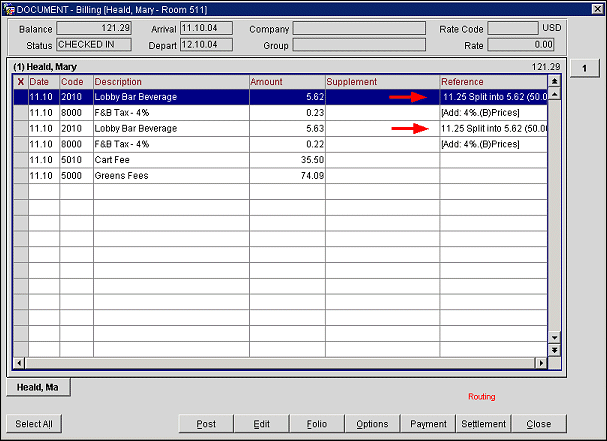Open the Options button
Screen dimensions: 607x441
pos(372,424)
